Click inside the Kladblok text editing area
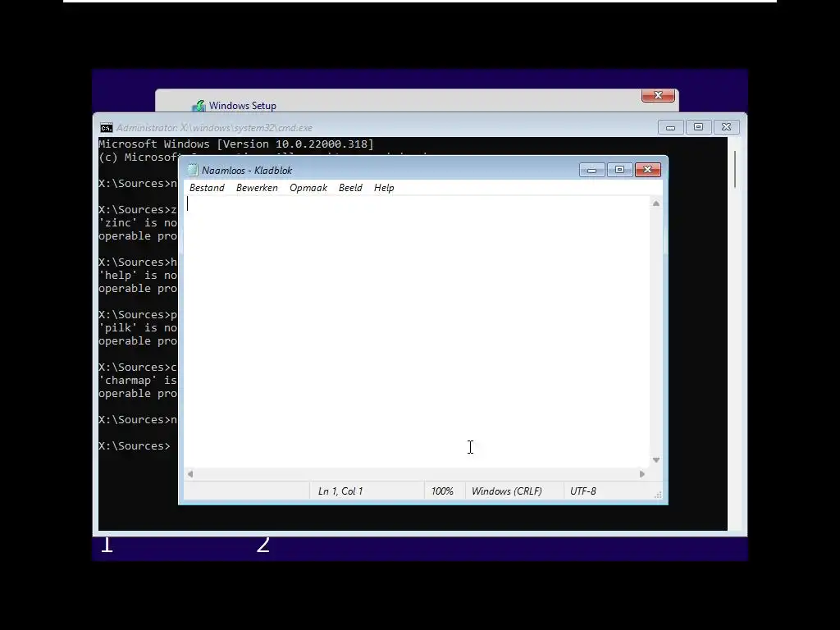The image size is (840, 630). (x=416, y=331)
